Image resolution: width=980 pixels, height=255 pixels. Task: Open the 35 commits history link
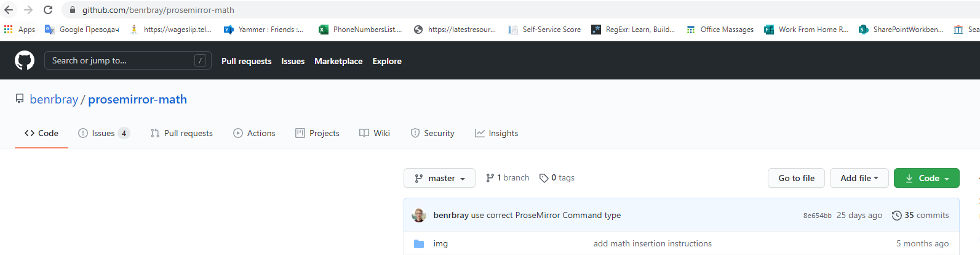920,215
